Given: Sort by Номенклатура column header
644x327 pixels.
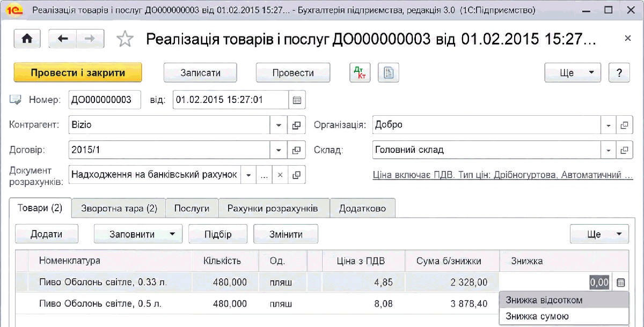Looking at the screenshot, I should click(x=110, y=261).
